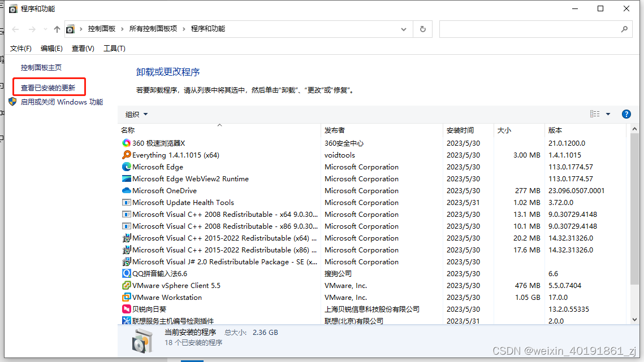
Task: Sort by the 安装时间 column header
Action: (468, 130)
